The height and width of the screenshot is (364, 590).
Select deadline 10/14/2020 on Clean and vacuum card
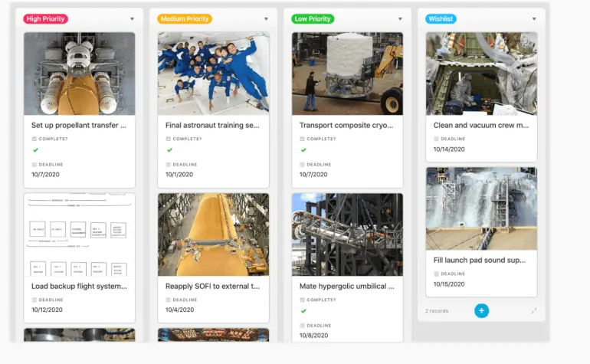449,149
